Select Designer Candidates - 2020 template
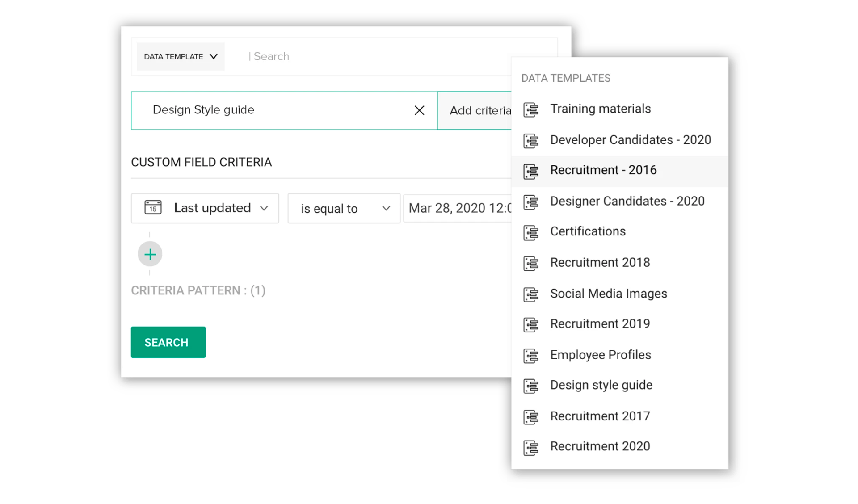This screenshot has width=858, height=504. point(627,202)
